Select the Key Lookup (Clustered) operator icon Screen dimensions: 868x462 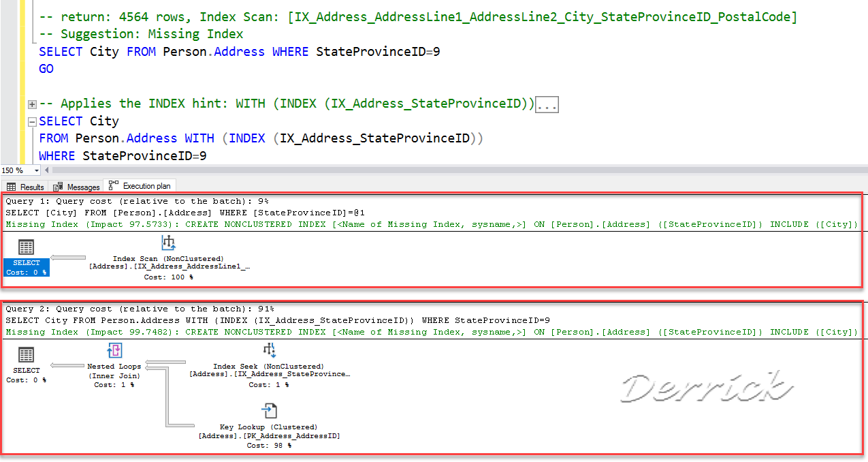point(270,410)
